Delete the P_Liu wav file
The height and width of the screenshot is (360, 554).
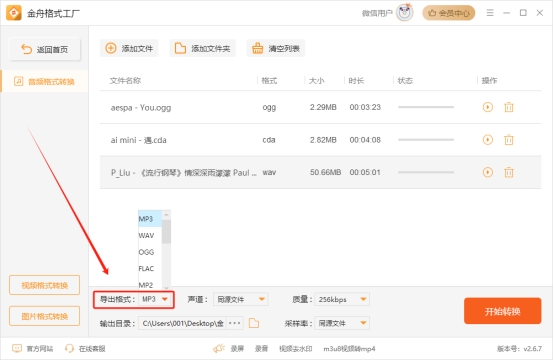(508, 172)
